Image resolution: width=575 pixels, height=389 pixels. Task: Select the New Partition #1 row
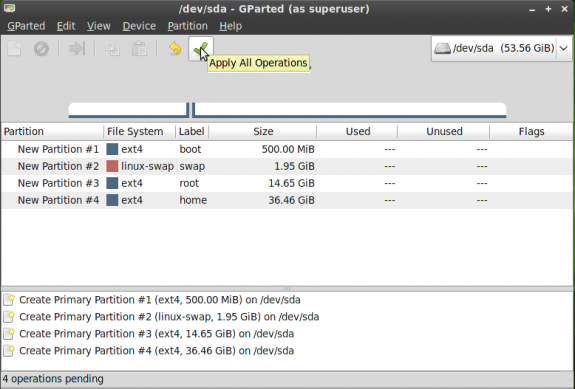287,149
